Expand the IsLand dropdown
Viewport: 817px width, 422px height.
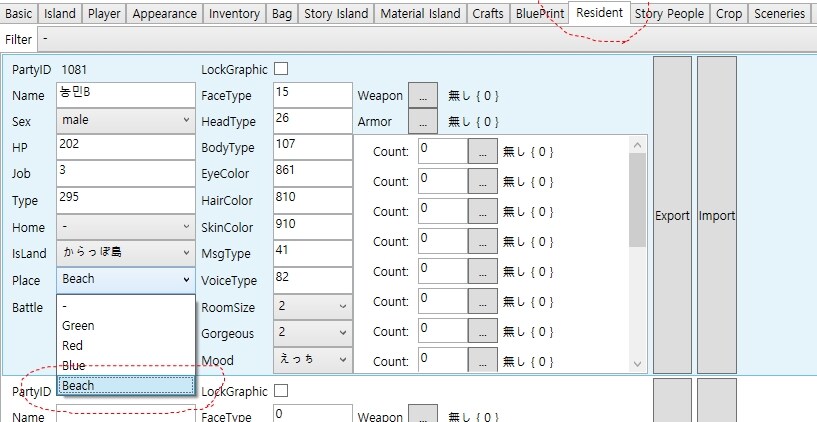[x=125, y=252]
